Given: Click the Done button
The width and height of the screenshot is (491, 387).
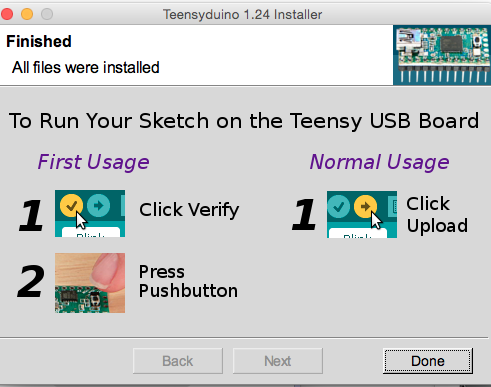Looking at the screenshot, I should click(x=428, y=361).
